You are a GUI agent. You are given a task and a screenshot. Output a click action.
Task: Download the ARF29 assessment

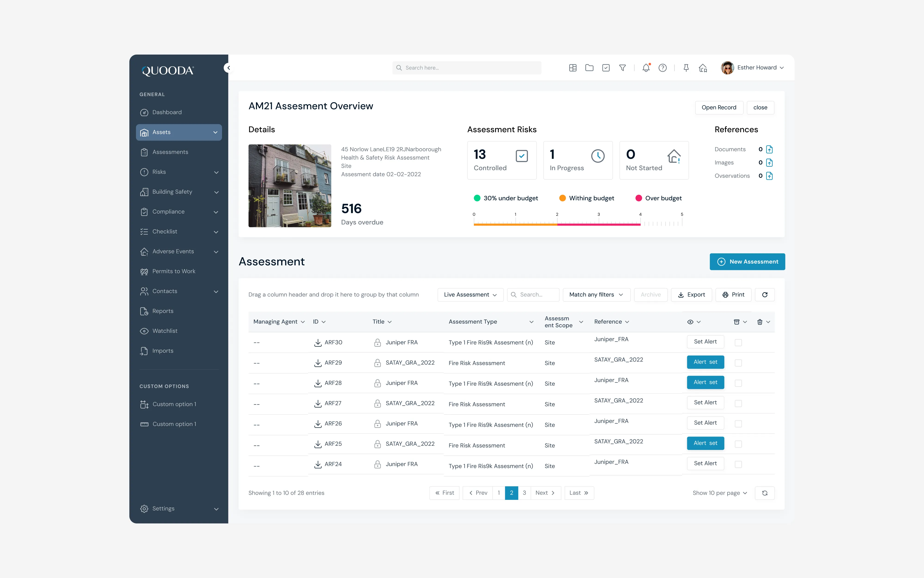pos(318,363)
